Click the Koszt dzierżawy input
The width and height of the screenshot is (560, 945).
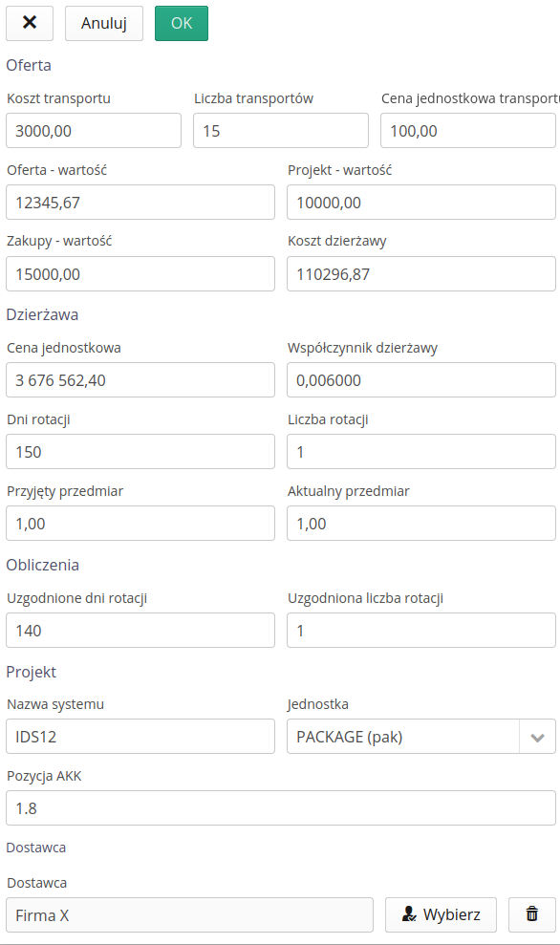tap(420, 274)
